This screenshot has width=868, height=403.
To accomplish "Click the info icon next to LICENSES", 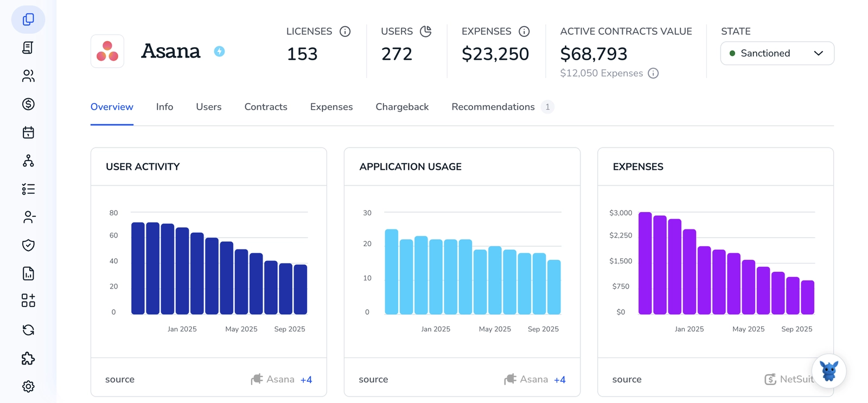I will pyautogui.click(x=345, y=31).
